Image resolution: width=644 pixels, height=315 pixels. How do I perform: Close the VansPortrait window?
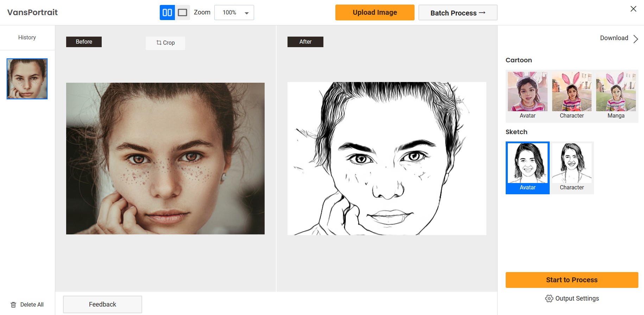[633, 9]
